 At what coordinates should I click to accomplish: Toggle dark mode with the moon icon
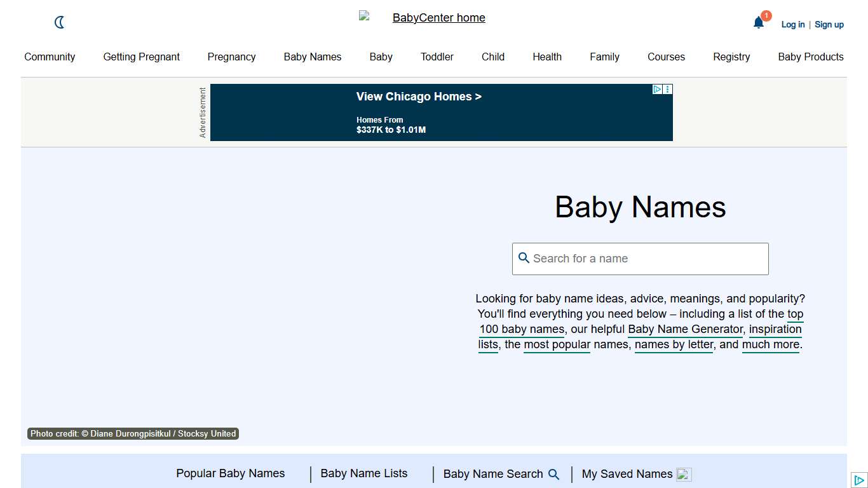click(x=59, y=22)
